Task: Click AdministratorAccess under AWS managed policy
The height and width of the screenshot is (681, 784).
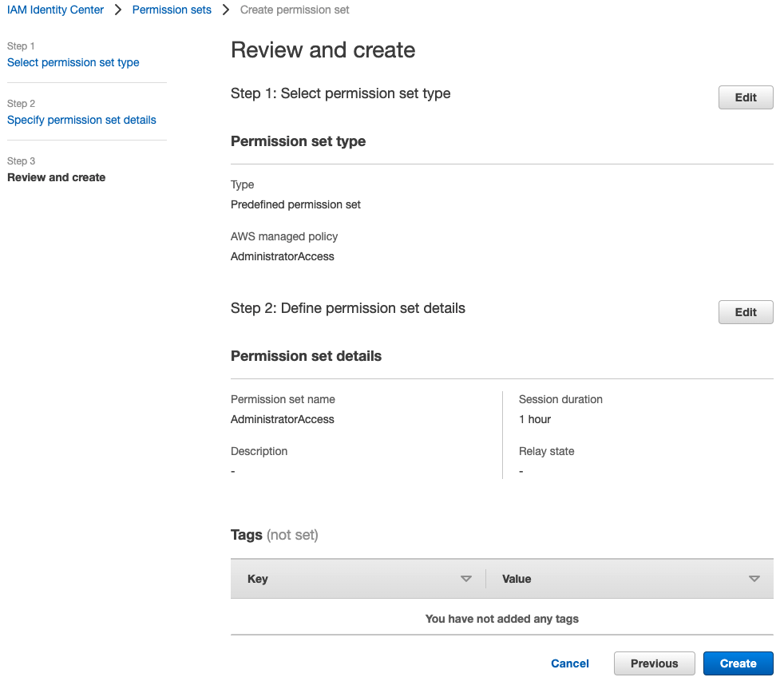Action: click(x=282, y=256)
